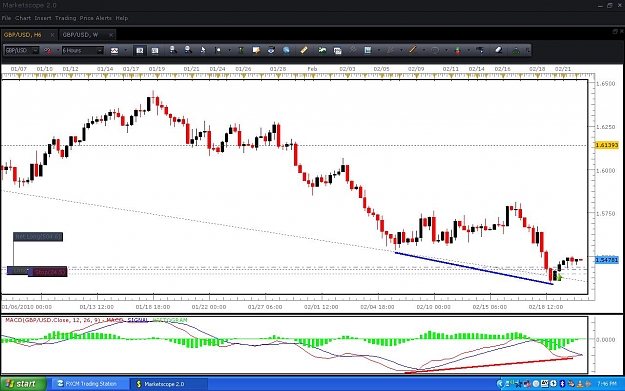The image size is (625, 391).
Task: Click the note label toolbar icon
Action: [256, 50]
